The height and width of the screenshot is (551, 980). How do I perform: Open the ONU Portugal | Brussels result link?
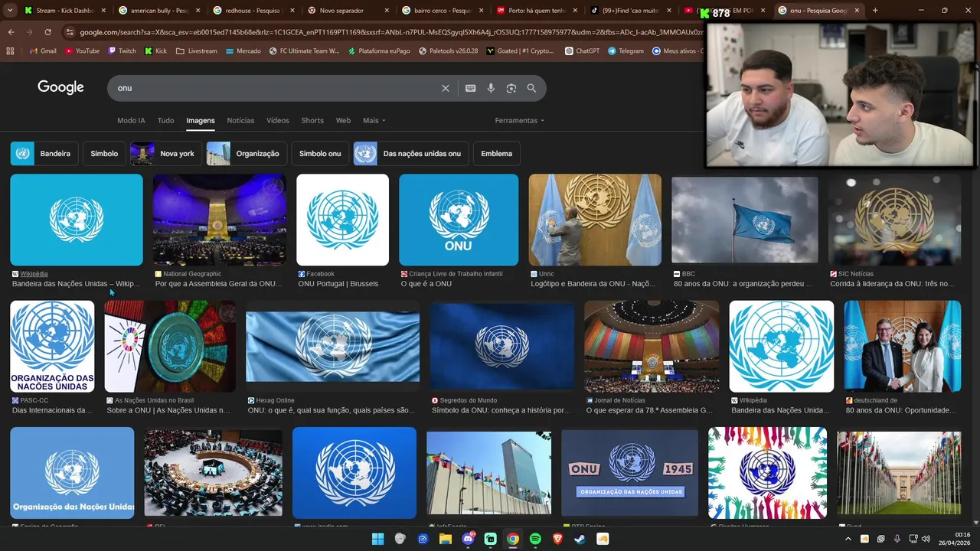[x=338, y=284]
